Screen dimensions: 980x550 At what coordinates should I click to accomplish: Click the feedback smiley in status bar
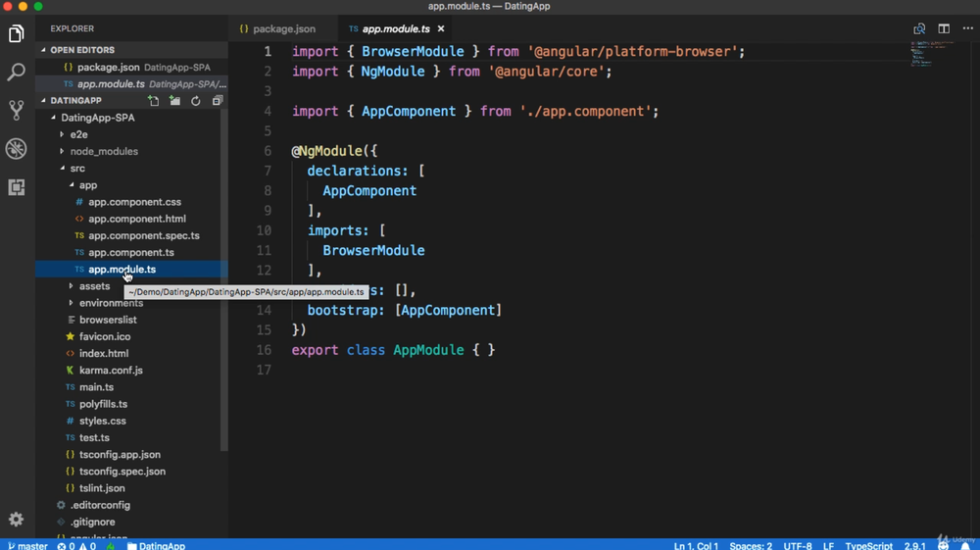pyautogui.click(x=943, y=546)
